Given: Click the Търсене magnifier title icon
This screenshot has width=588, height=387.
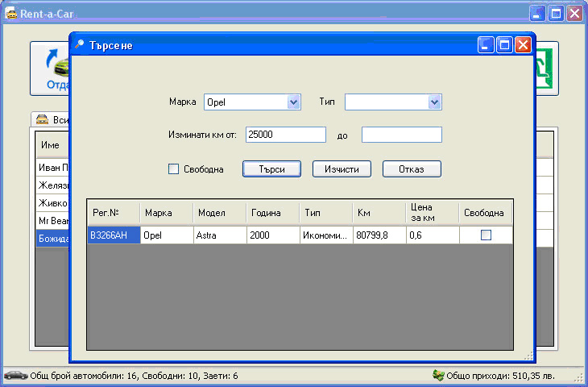Looking at the screenshot, I should [79, 44].
